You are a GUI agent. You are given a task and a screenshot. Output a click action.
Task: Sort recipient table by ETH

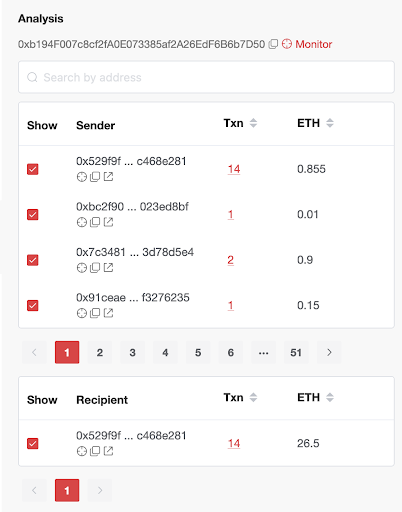330,397
